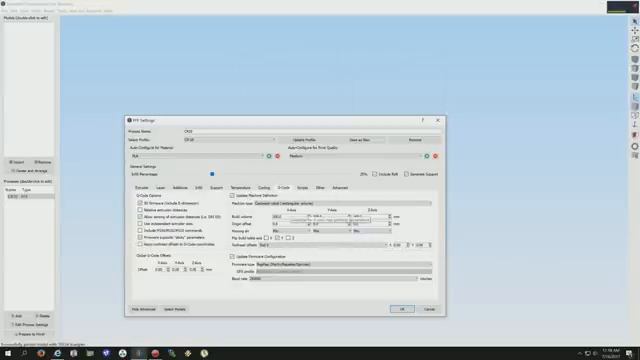The width and height of the screenshot is (640, 360).
Task: Add a print quality with green plus
Action: (427, 156)
